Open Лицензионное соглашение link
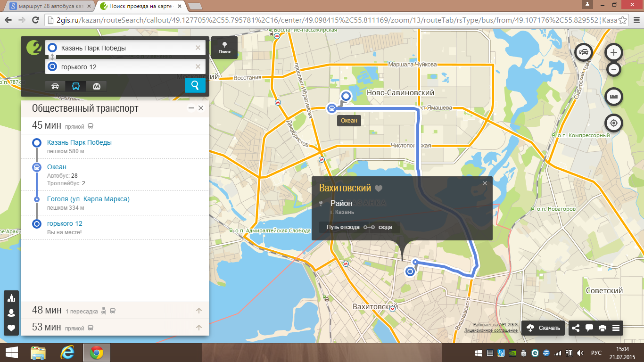644x362 pixels. (x=491, y=331)
